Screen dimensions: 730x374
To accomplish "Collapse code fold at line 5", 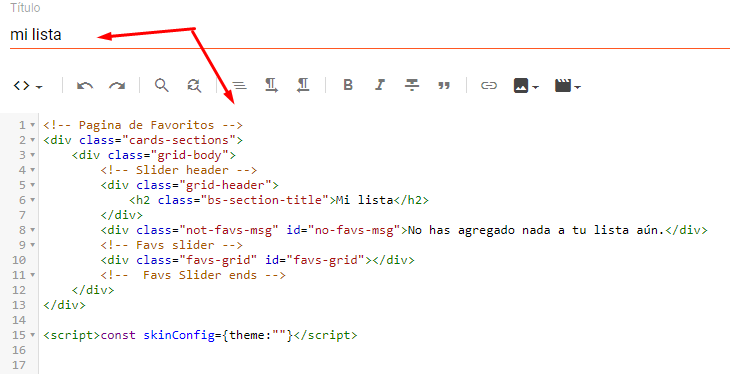I will (x=33, y=185).
